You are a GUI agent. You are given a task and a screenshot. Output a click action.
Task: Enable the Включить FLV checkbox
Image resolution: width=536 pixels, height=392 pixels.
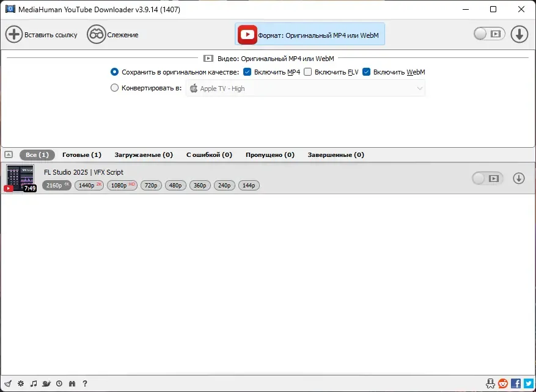click(x=307, y=72)
